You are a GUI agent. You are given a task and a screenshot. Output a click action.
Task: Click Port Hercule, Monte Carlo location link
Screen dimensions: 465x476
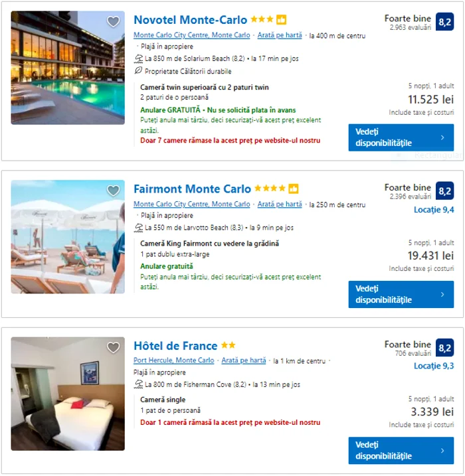point(174,360)
